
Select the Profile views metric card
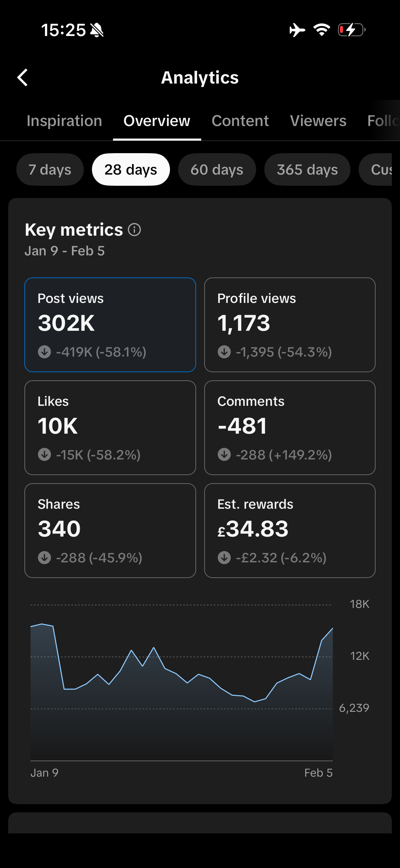click(x=290, y=325)
